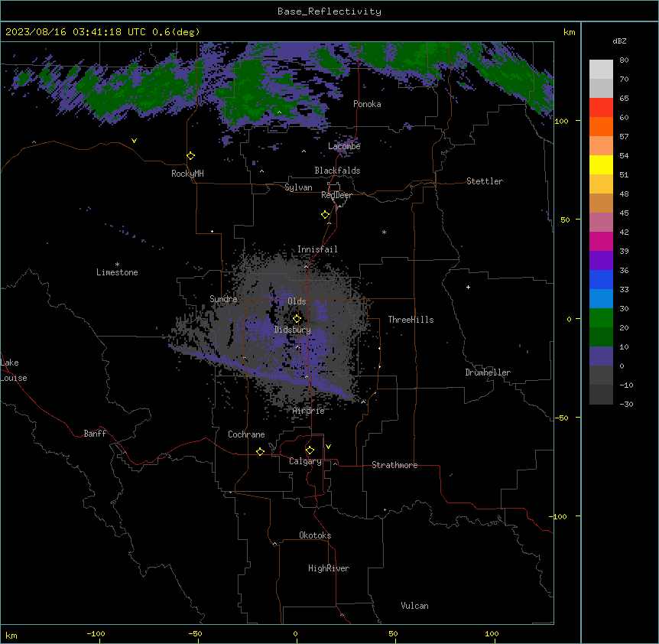Click the asterisk marker above Limestone
Viewport: 659px width, 644px height.
[x=117, y=265]
